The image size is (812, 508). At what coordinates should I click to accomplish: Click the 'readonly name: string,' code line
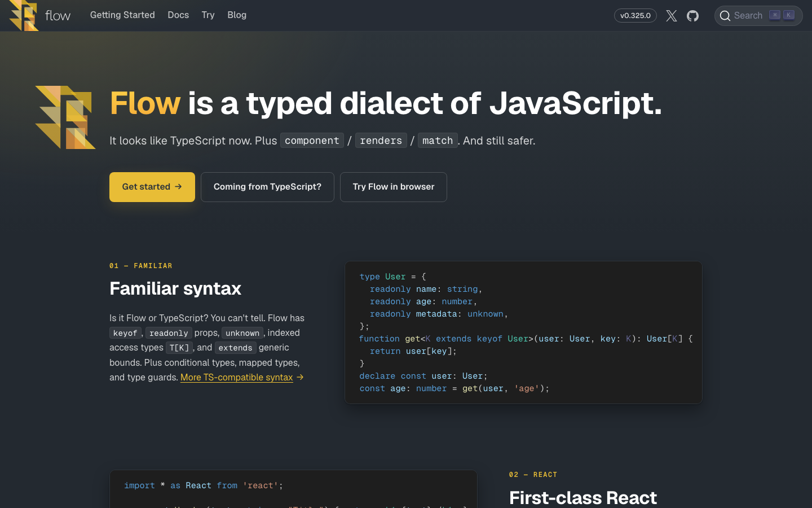(x=426, y=289)
